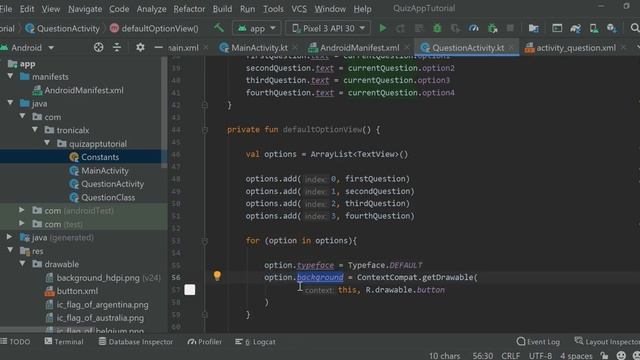
Task: Run the app with green play button
Action: click(382, 28)
